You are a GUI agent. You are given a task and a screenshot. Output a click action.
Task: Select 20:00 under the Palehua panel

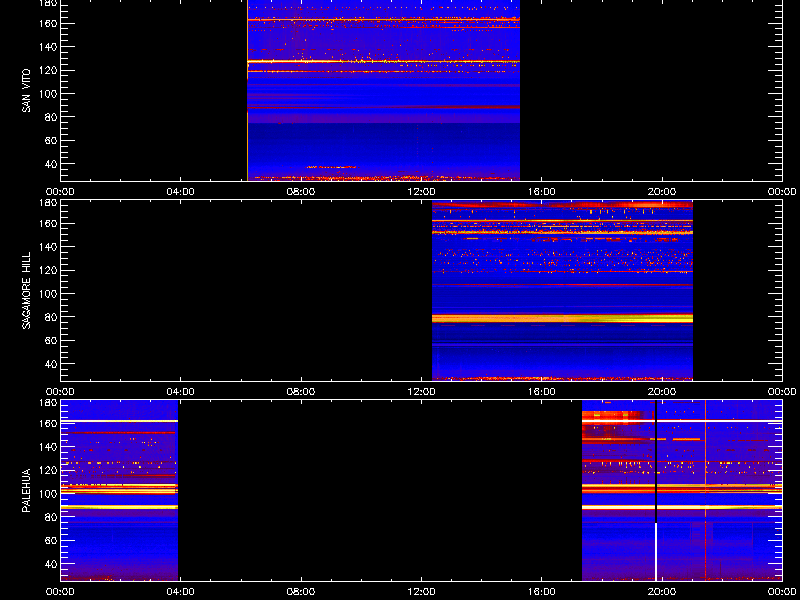point(662,592)
